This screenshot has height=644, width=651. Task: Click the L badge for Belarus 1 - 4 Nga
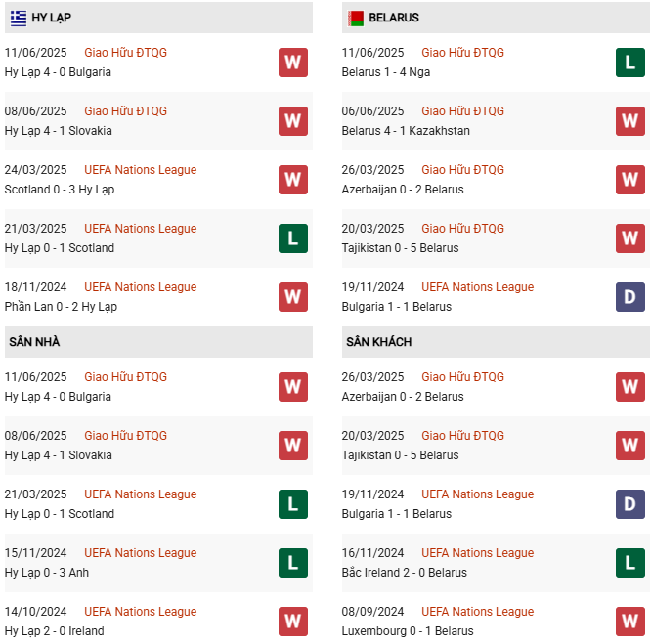[x=629, y=63]
